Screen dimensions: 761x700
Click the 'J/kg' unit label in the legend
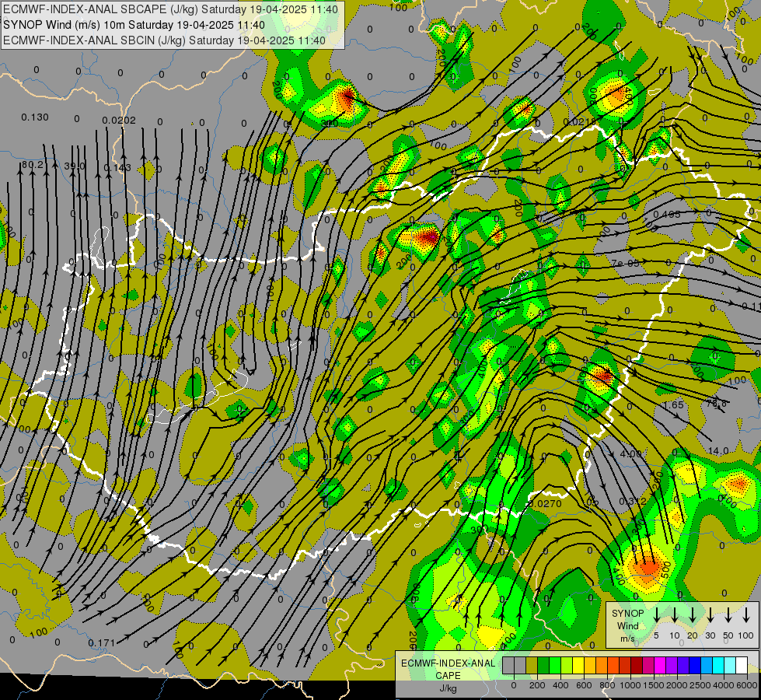tap(448, 688)
